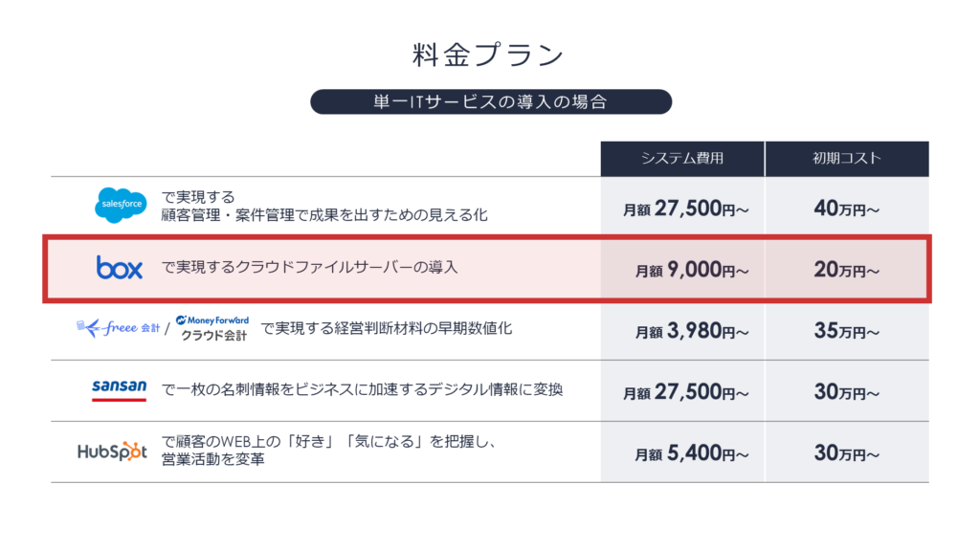The width and height of the screenshot is (980, 551).
Task: Click the 20万円 initial cost for box
Action: [x=846, y=270]
